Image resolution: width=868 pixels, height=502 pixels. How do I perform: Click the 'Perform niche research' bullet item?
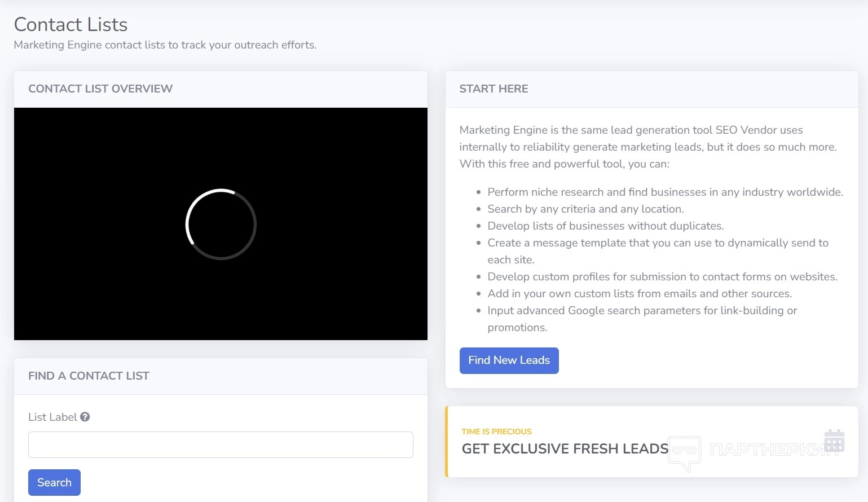click(665, 192)
